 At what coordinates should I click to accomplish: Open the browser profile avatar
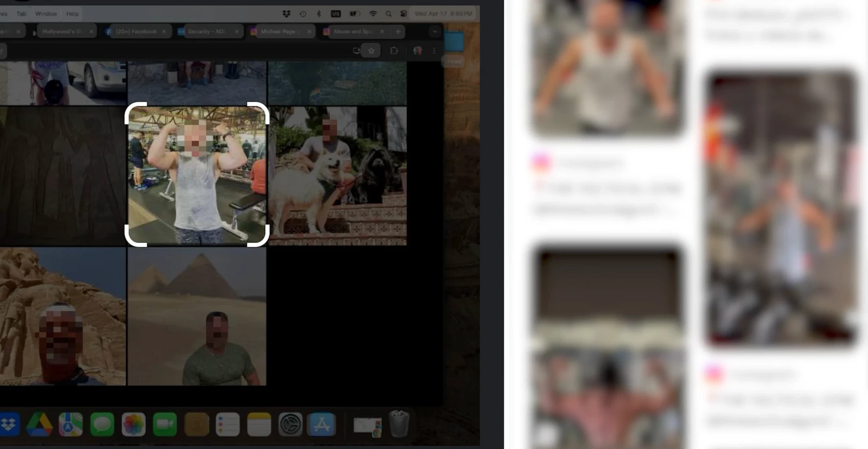417,50
